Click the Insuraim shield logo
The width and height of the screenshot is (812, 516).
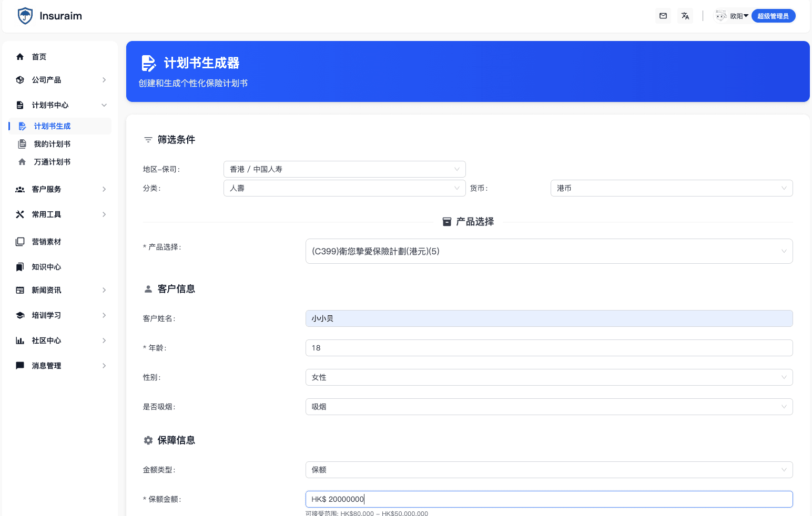pyautogui.click(x=25, y=15)
